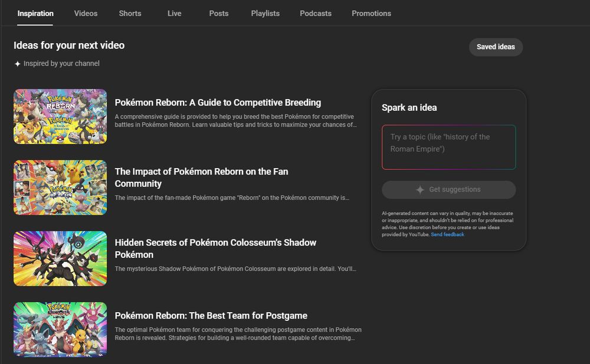The height and width of the screenshot is (364, 590).
Task: Select the Podcasts tab
Action: [316, 14]
